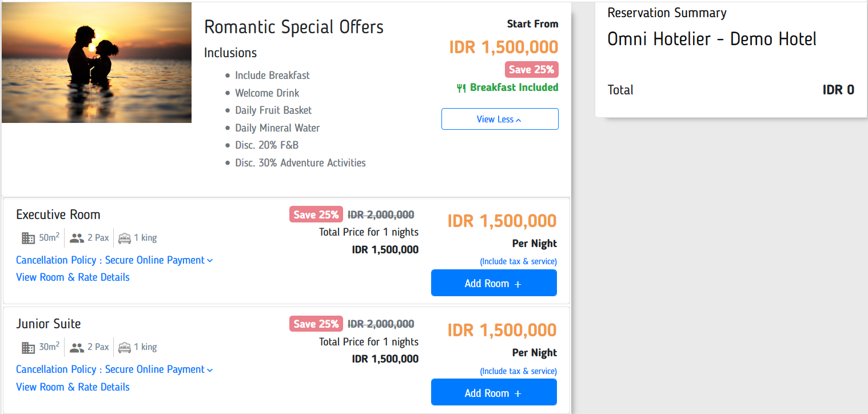Collapse offer with View Less button
Screen dimensions: 868x414
[499, 119]
